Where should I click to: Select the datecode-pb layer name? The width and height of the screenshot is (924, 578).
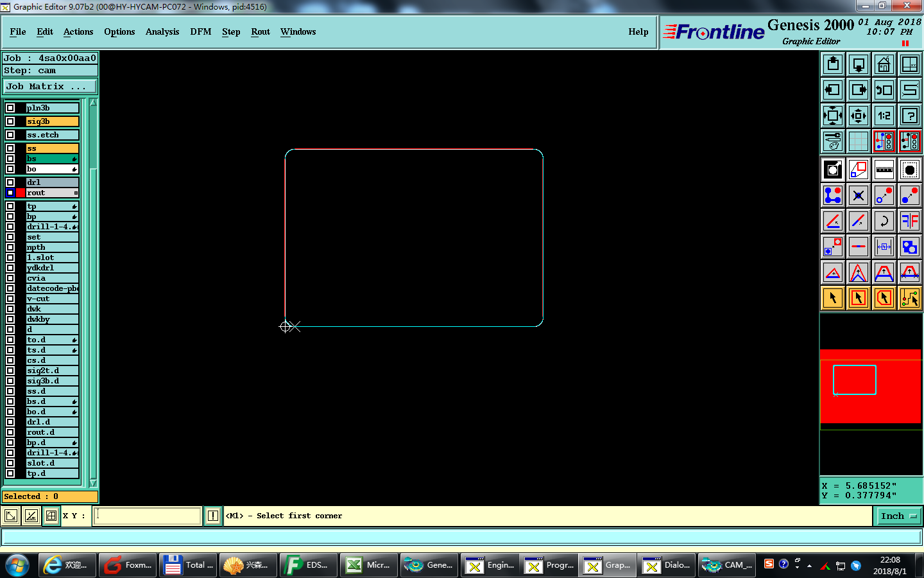[x=52, y=288]
